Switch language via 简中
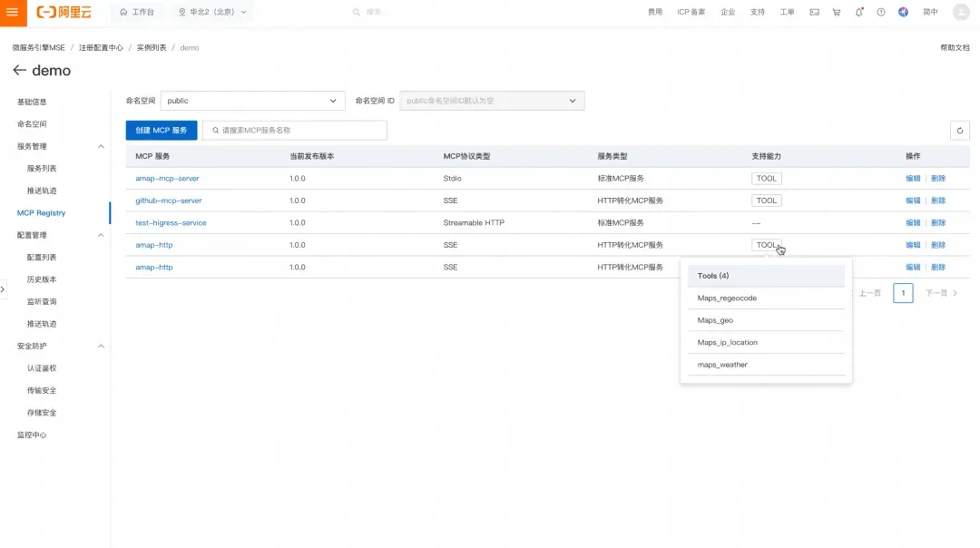 tap(931, 12)
